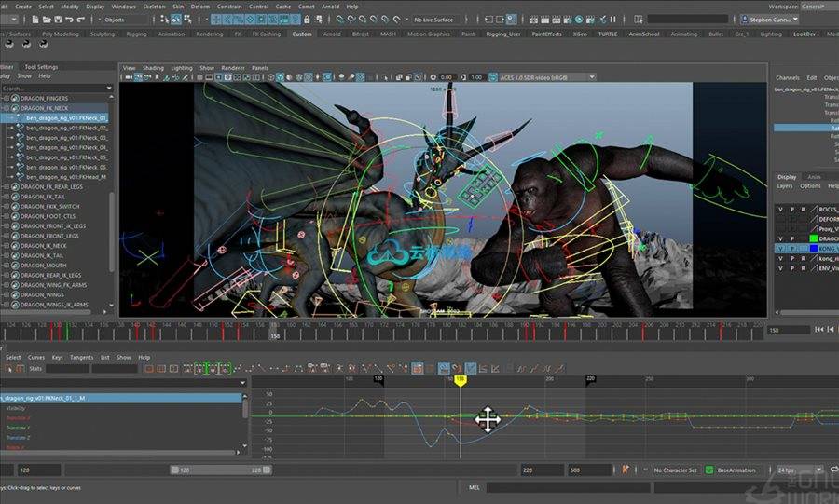Toggle joint selection mask in status line
This screenshot has height=504, width=839.
point(227,20)
